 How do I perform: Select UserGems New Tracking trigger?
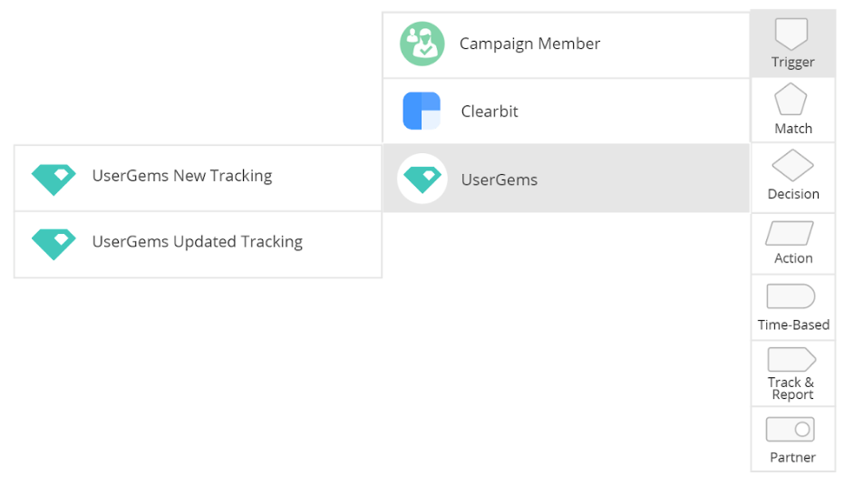(x=198, y=178)
